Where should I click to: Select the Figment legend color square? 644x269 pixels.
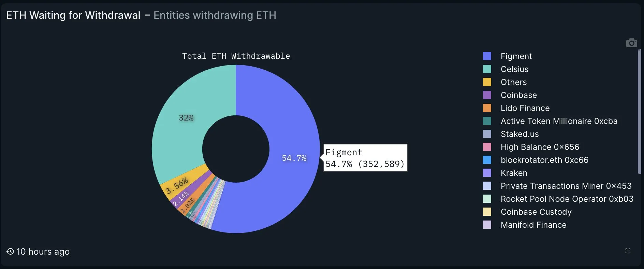[487, 56]
